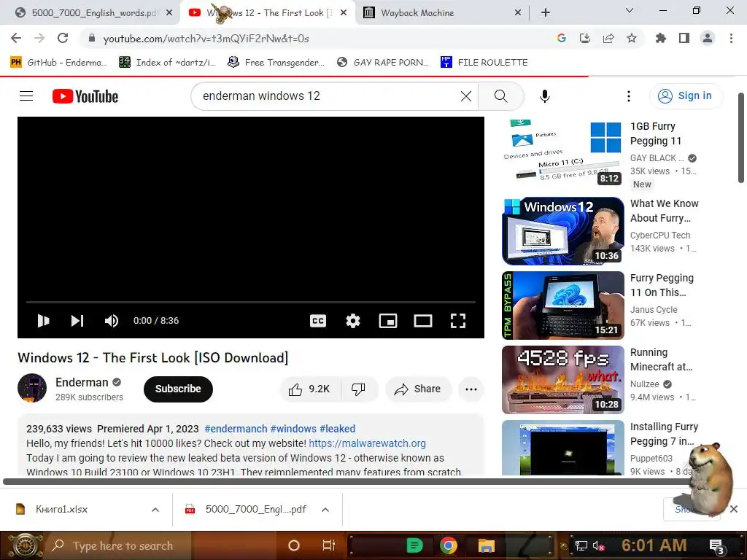Click the Sign in button

(686, 96)
